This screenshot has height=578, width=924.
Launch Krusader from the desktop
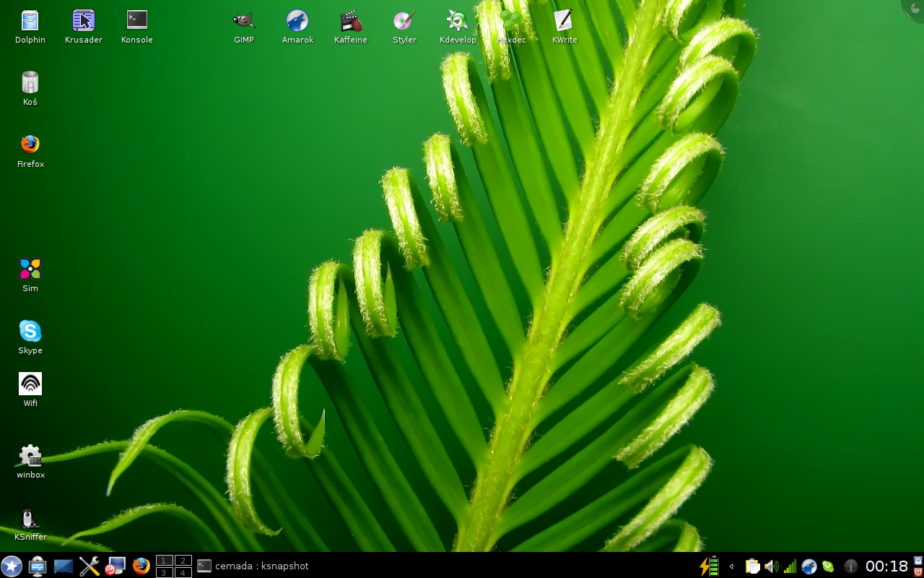click(x=84, y=21)
